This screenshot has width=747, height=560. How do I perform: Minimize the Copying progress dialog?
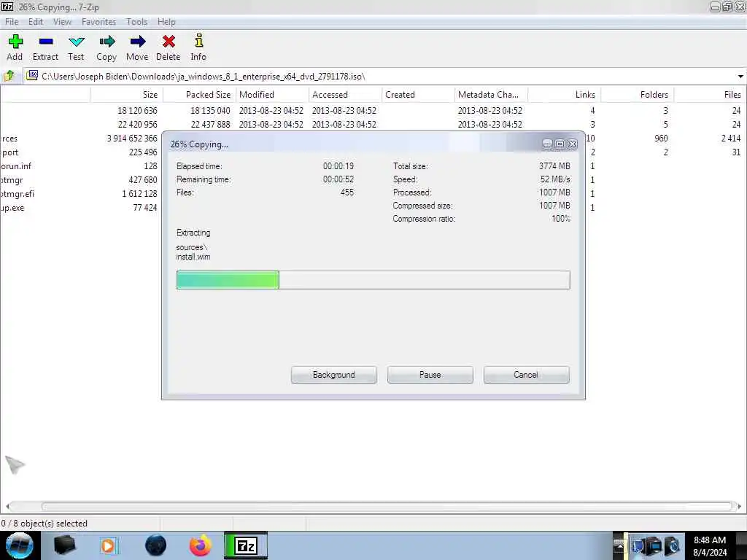tap(547, 144)
